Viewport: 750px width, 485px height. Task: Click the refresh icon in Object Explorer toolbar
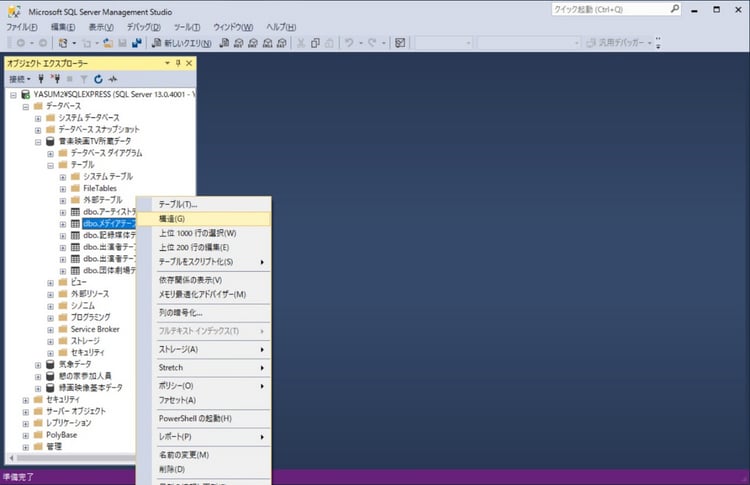tap(98, 79)
